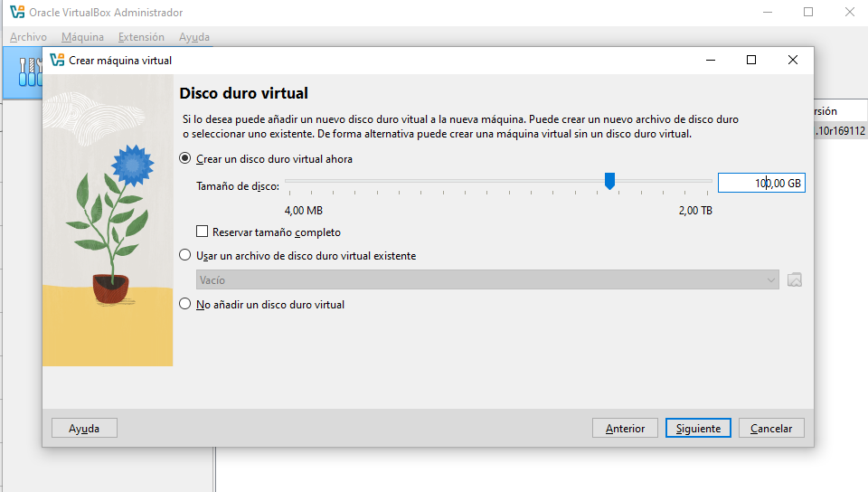Click the VirtualBox logo in dialog title bar
This screenshot has height=492, width=868.
pyautogui.click(x=57, y=60)
